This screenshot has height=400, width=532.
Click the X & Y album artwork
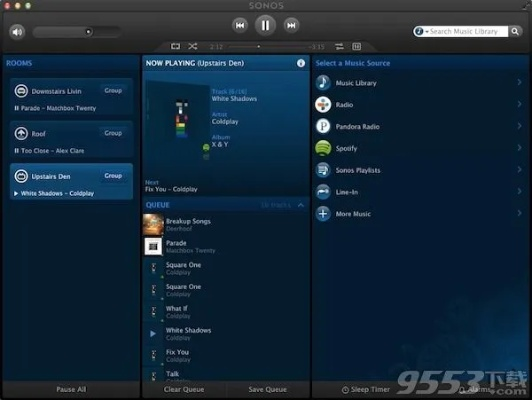pyautogui.click(x=178, y=114)
